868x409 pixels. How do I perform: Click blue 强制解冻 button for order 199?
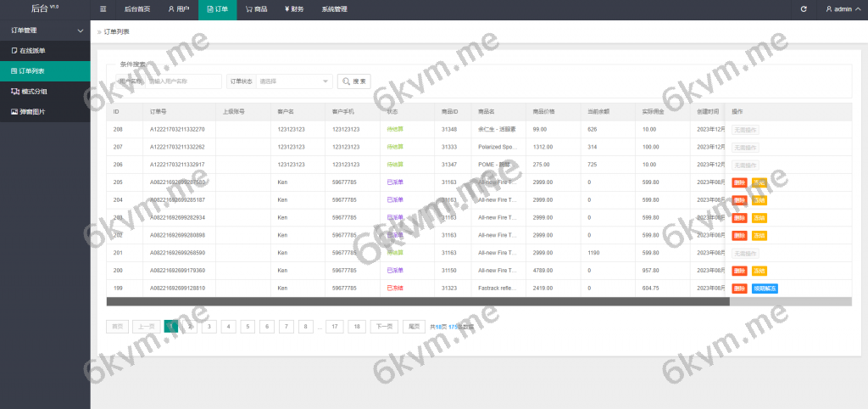click(x=764, y=289)
